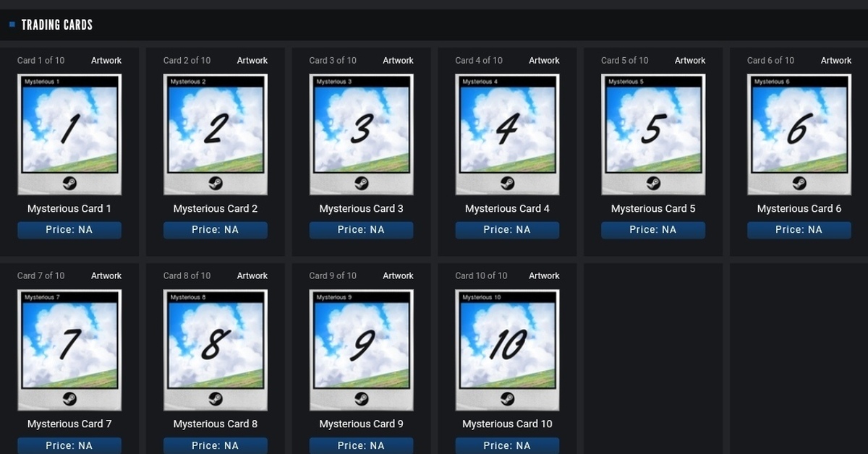Click the Steam logo on Mysterious Card 1
The width and height of the screenshot is (868, 454).
(69, 183)
